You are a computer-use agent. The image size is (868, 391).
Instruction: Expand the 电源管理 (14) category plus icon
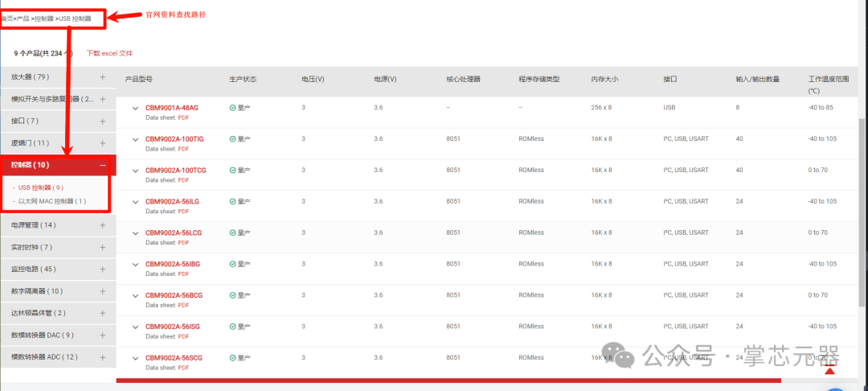(x=102, y=225)
